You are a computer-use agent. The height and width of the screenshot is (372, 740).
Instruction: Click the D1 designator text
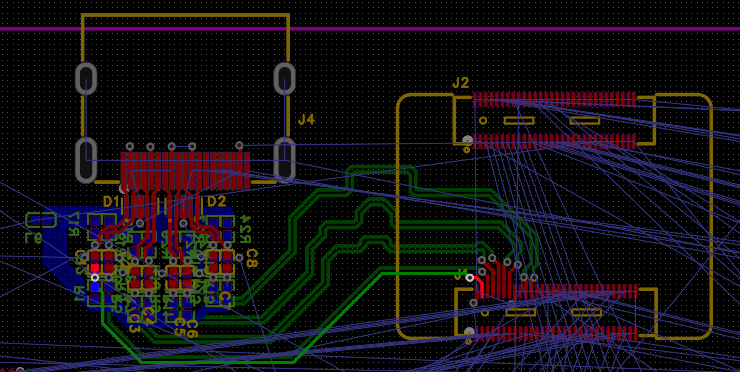tap(111, 202)
